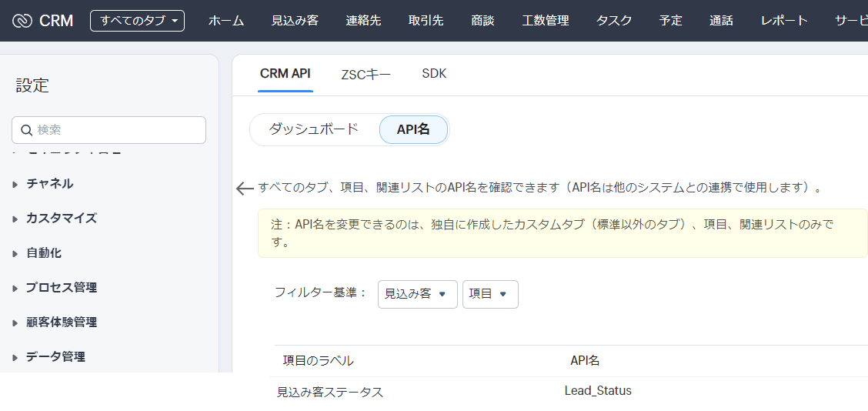The width and height of the screenshot is (868, 411).
Task: Select the API名 view toggle
Action: [x=413, y=129]
